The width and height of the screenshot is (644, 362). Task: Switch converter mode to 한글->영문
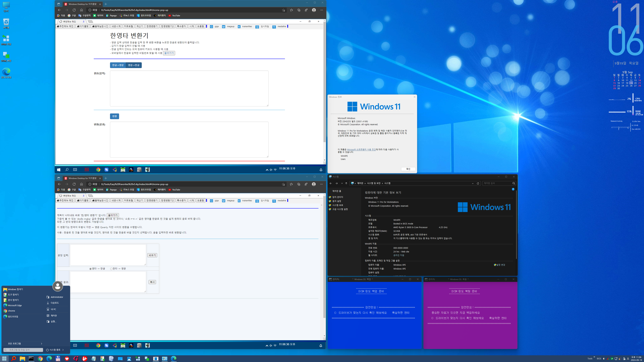[x=118, y=65]
